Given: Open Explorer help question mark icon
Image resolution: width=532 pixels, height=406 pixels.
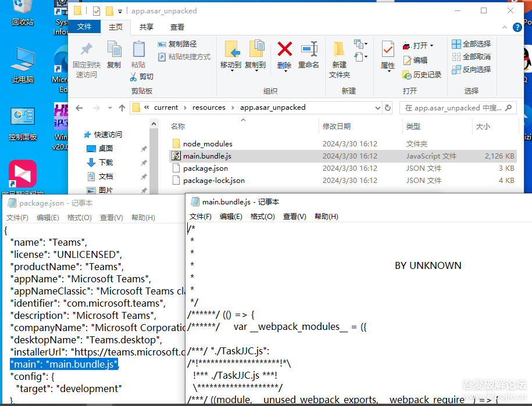Looking at the screenshot, I should pyautogui.click(x=517, y=27).
